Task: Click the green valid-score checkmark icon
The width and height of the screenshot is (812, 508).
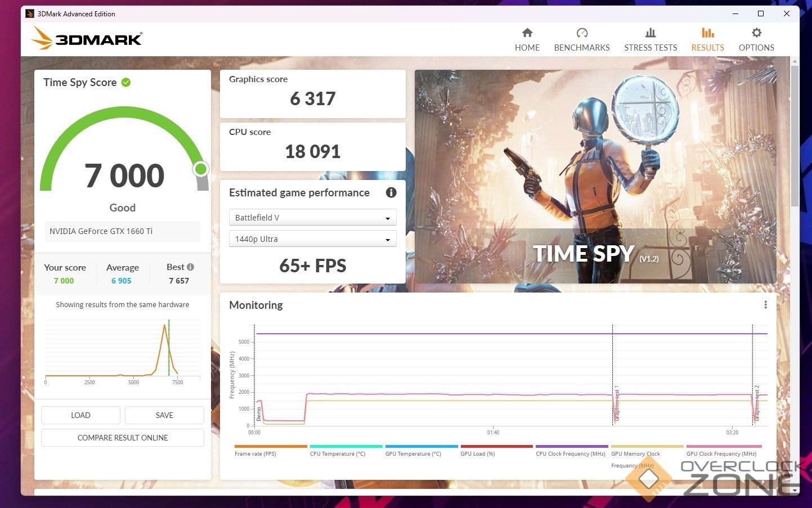Action: click(x=126, y=82)
